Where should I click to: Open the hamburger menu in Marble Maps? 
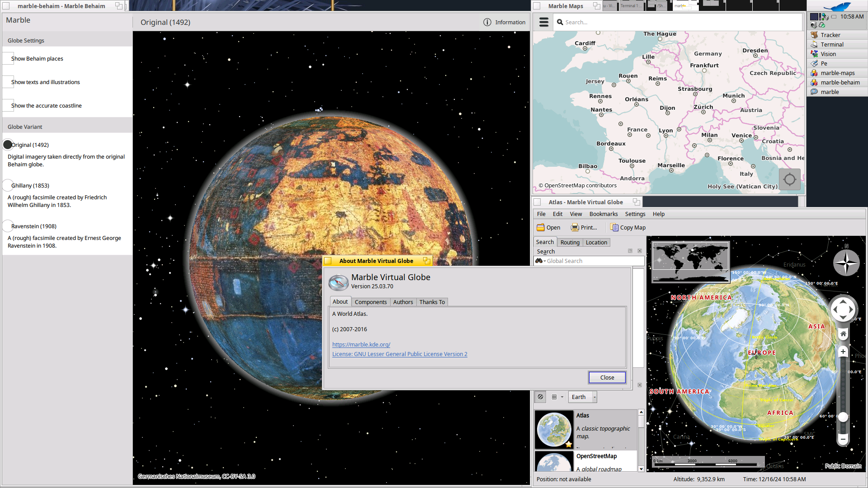pyautogui.click(x=544, y=22)
